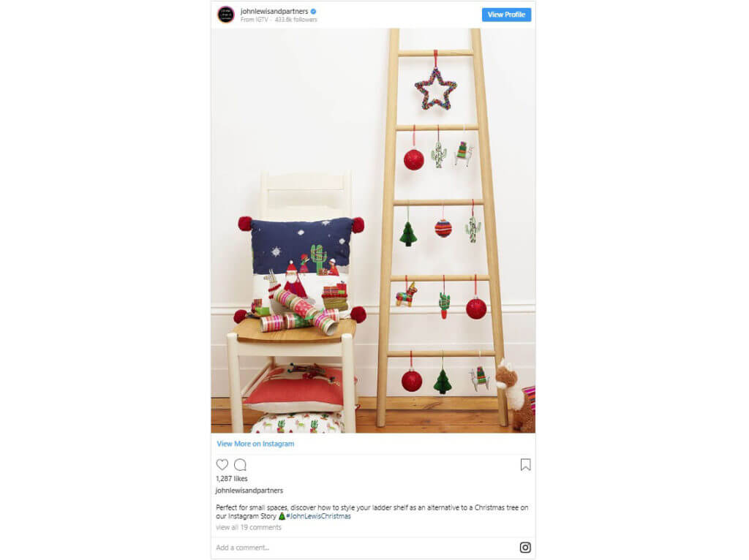The image size is (749, 560).
Task: Click the heart like icon
Action: [222, 464]
